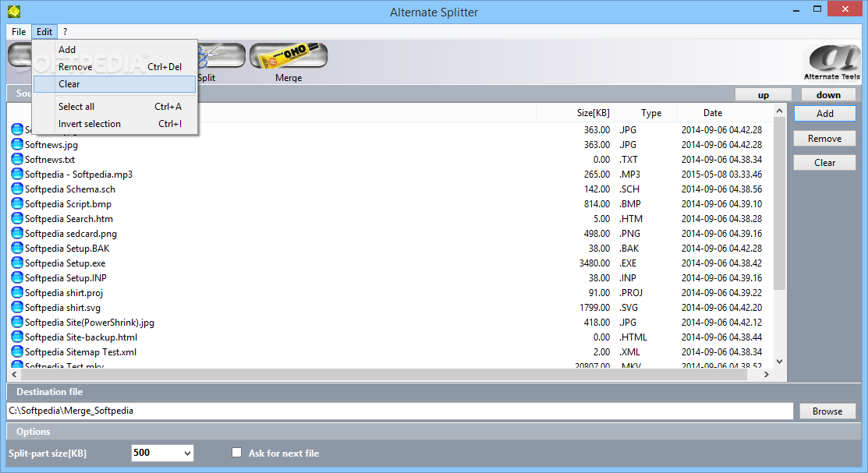Click the vertical scrollbar down arrow
Image resolution: width=868 pixels, height=473 pixels.
[779, 362]
